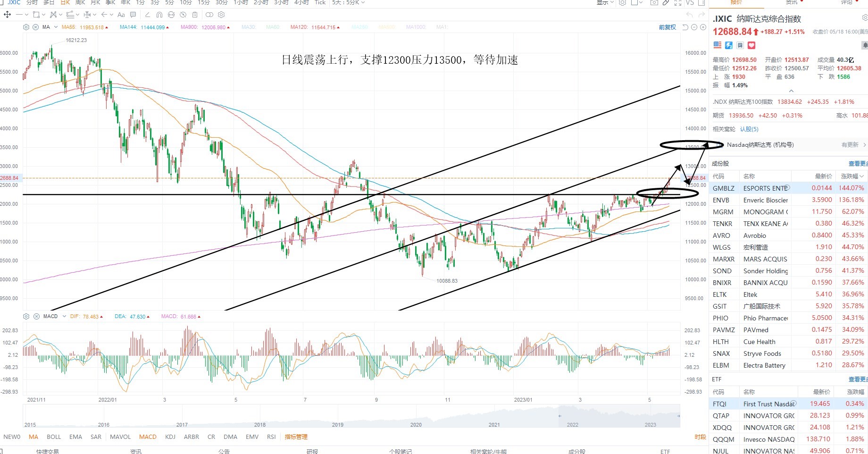Remove the MACD indicator with X icon
The image size is (868, 454).
pyautogui.click(x=36, y=317)
